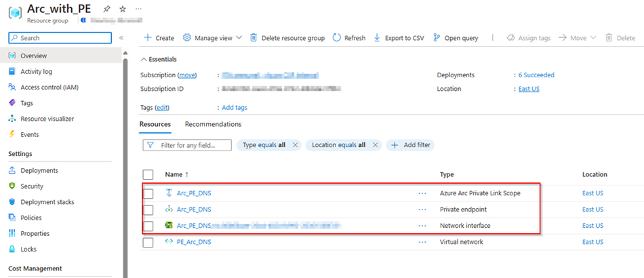Remove the Type equals all filter
The image size is (644, 278).
pyautogui.click(x=294, y=145)
